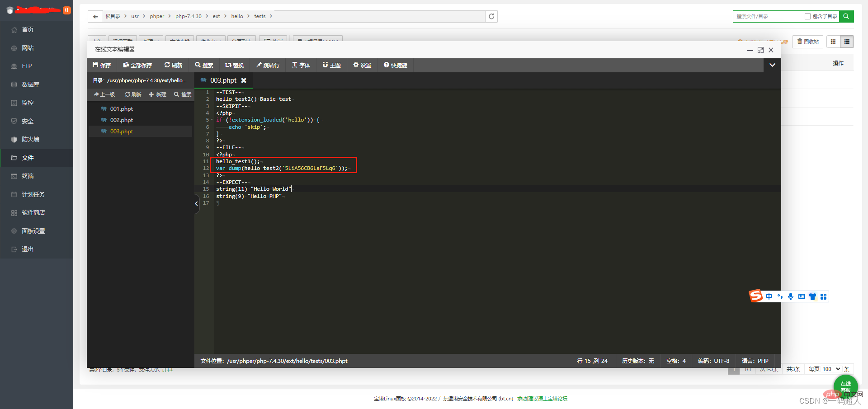Viewport: 868px width, 409px height.
Task: Close the 003.phpt tab
Action: (244, 80)
